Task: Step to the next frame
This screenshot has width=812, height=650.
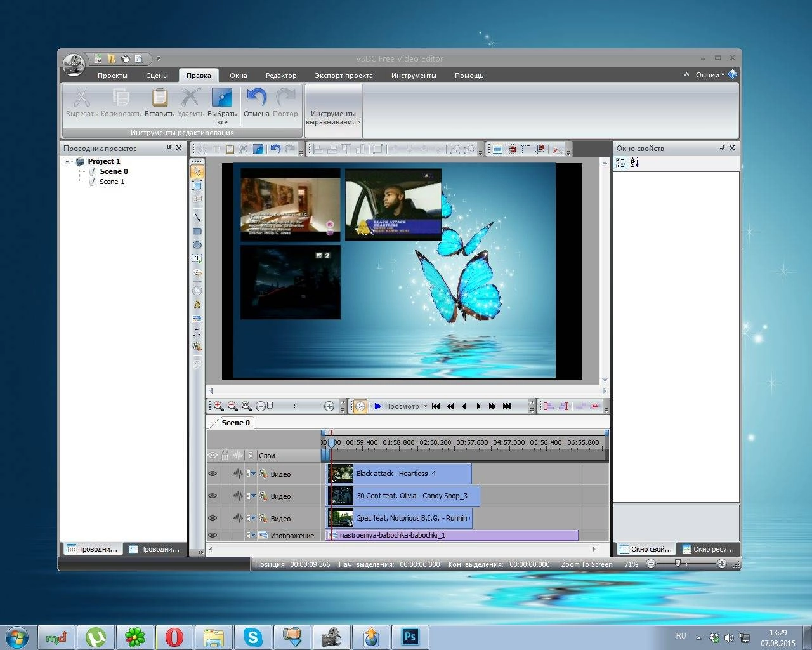Action: pyautogui.click(x=478, y=406)
